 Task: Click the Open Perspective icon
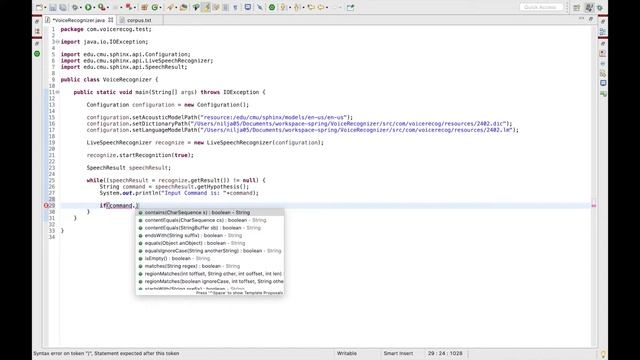click(x=576, y=8)
